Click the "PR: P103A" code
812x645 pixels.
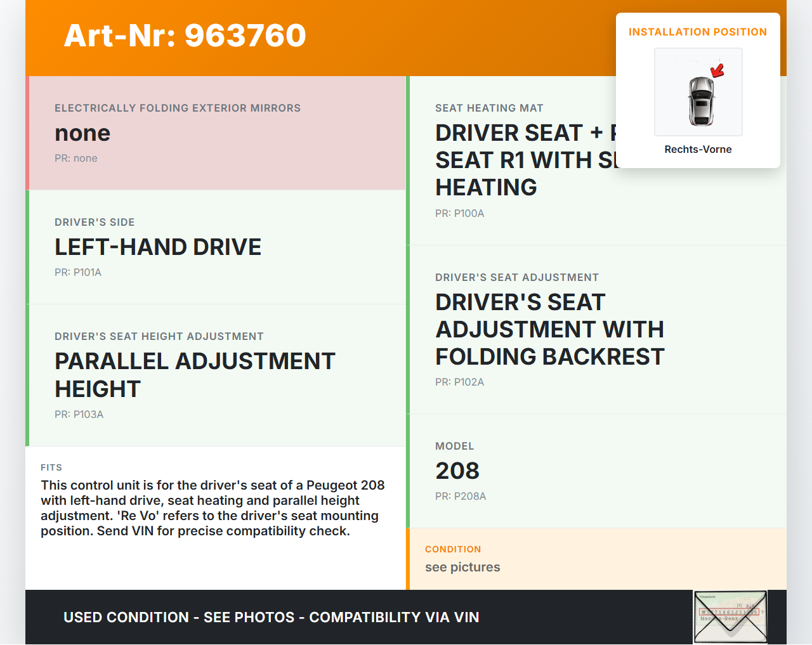pos(79,415)
